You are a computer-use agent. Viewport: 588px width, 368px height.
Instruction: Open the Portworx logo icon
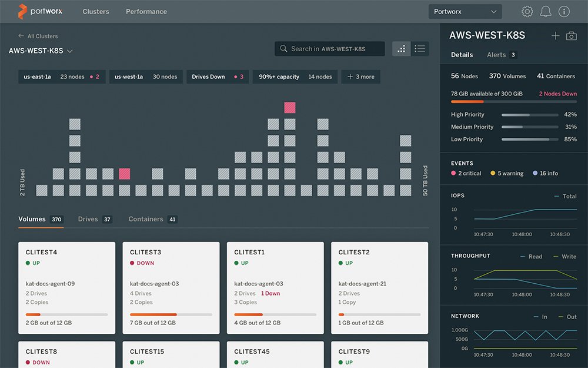[24, 11]
